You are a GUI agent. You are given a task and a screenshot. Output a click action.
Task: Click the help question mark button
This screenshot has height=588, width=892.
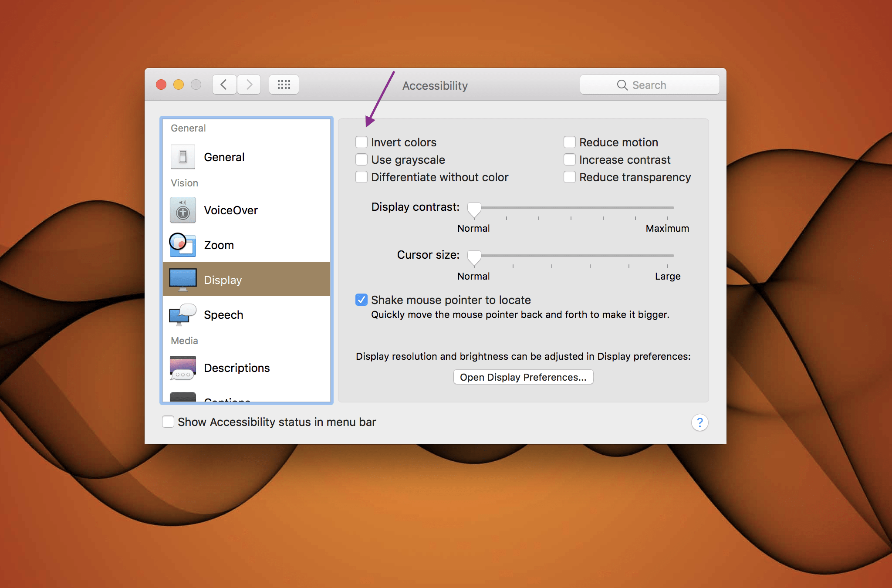tap(699, 422)
